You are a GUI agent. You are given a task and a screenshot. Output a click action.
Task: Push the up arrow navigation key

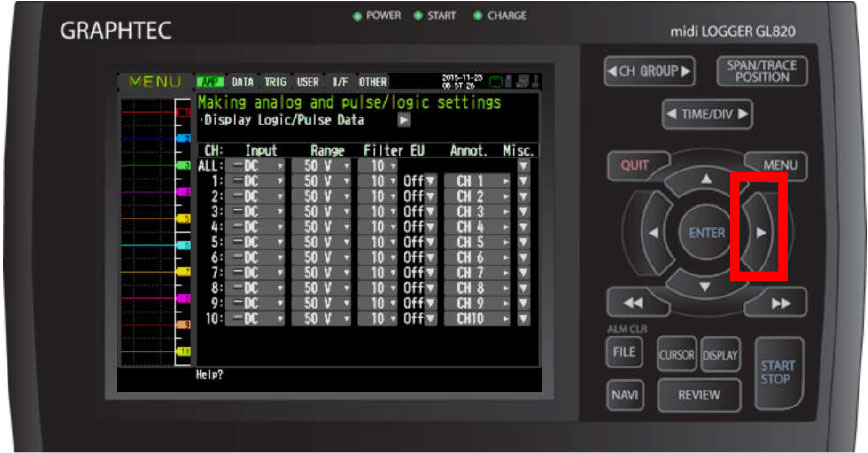706,181
